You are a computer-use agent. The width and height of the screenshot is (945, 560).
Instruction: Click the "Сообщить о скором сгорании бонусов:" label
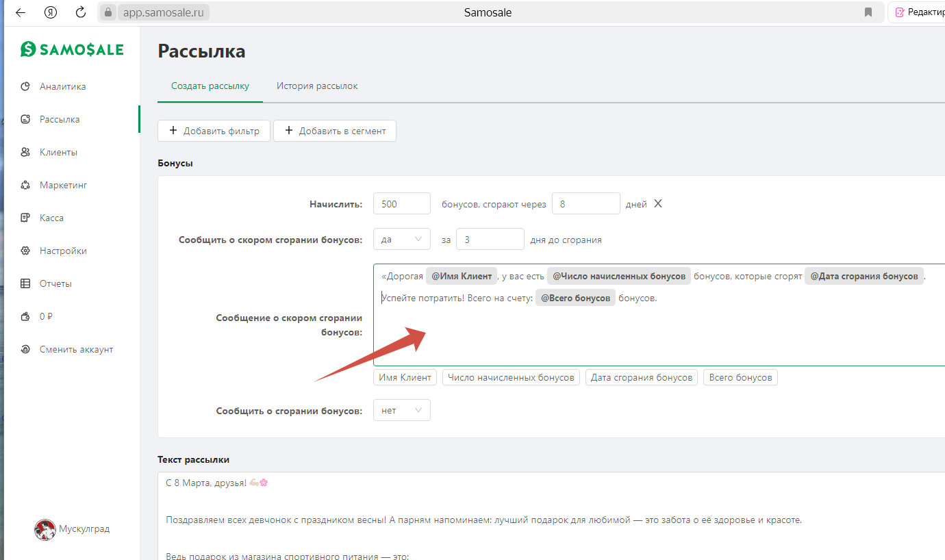click(x=270, y=240)
